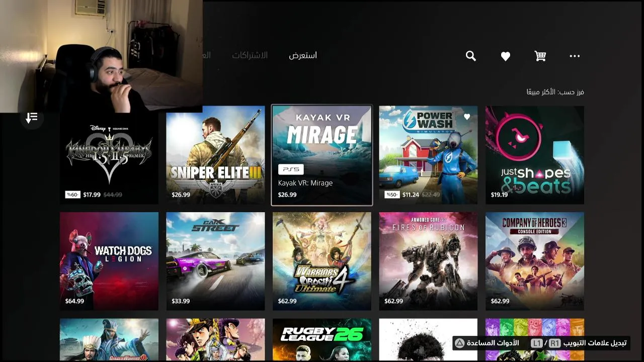This screenshot has width=644, height=362.
Task: Open Rugby League 26 game tile
Action: click(322, 340)
